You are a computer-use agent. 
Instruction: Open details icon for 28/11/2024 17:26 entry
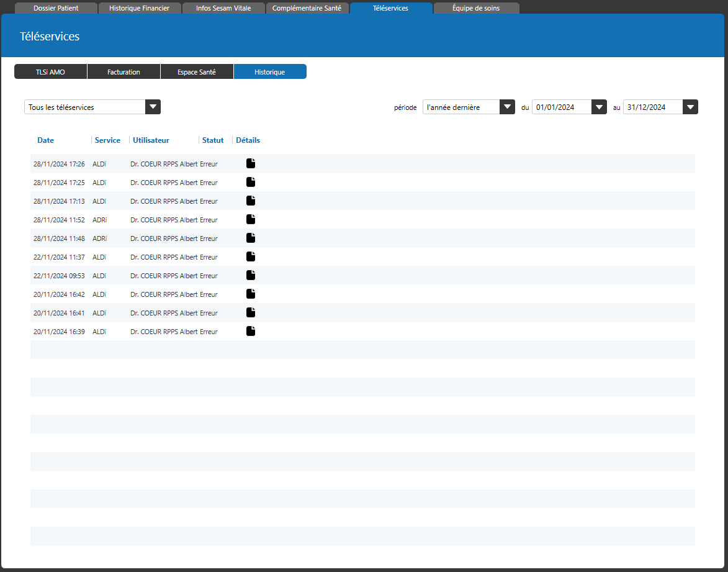pyautogui.click(x=251, y=163)
